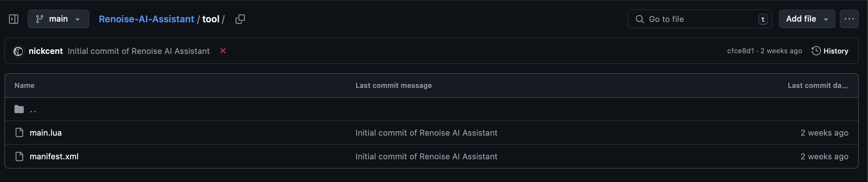Open the Renoise-AI-Assistant repository link
This screenshot has height=182, width=868.
[x=146, y=19]
